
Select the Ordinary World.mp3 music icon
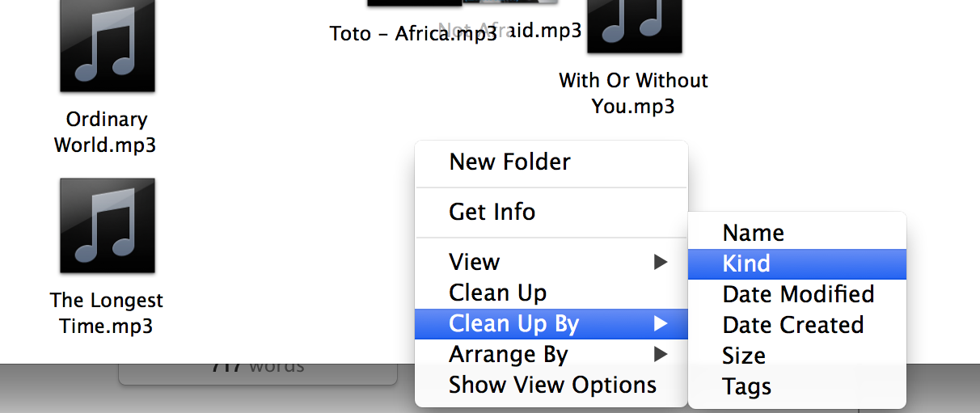[x=107, y=46]
